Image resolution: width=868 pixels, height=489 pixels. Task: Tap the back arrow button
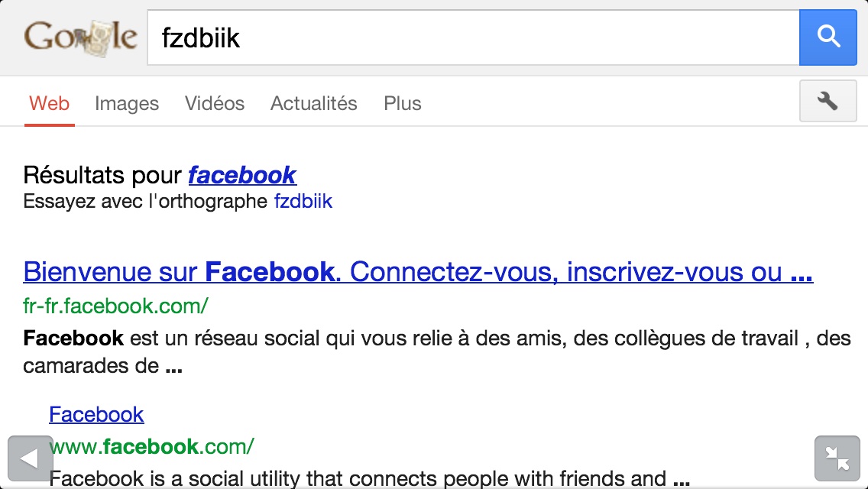[x=30, y=458]
